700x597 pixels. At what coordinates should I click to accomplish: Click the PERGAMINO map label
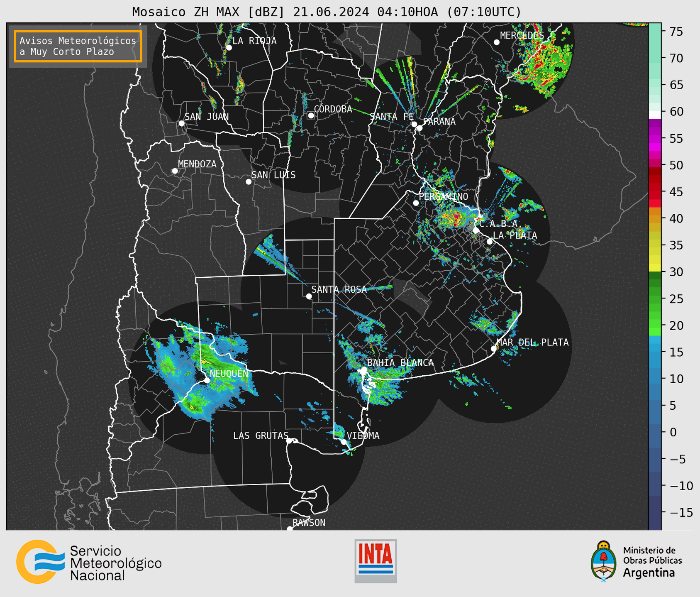[444, 196]
